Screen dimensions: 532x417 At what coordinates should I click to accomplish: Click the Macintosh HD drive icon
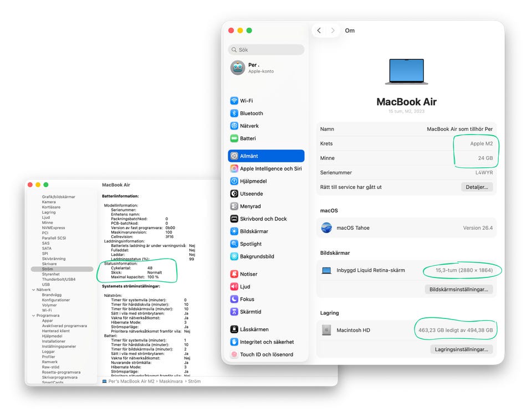[x=326, y=330]
